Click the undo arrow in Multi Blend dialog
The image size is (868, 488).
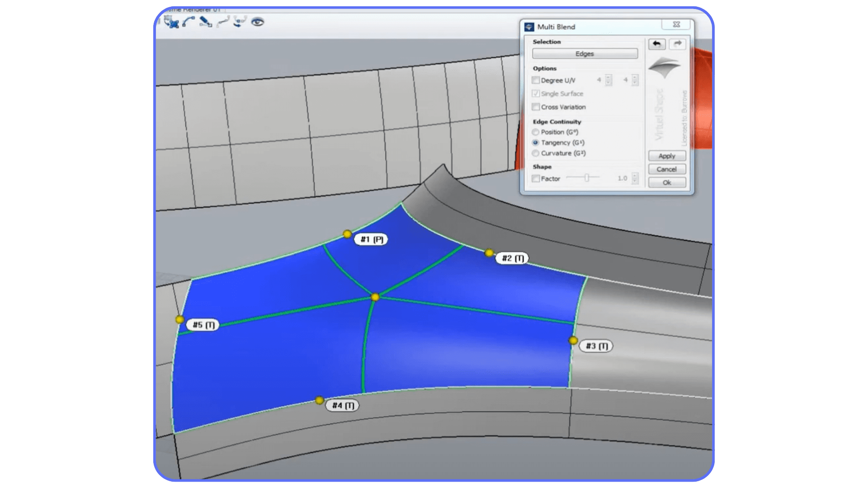pos(657,44)
